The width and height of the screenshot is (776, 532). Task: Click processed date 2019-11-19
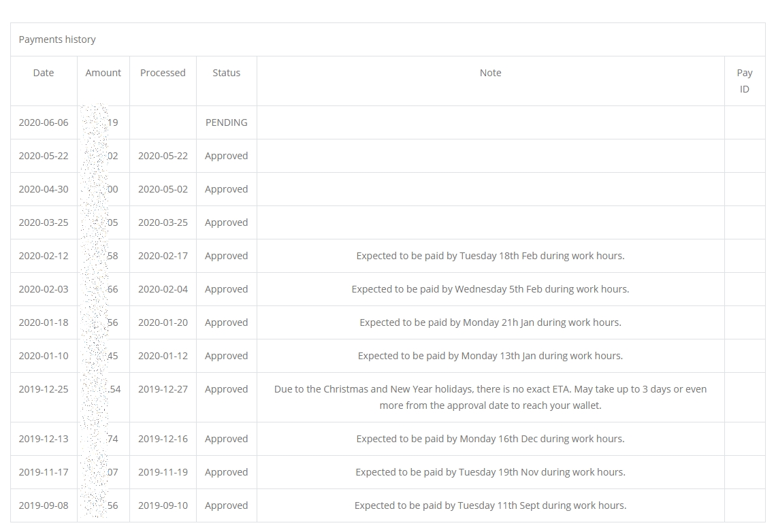point(163,472)
